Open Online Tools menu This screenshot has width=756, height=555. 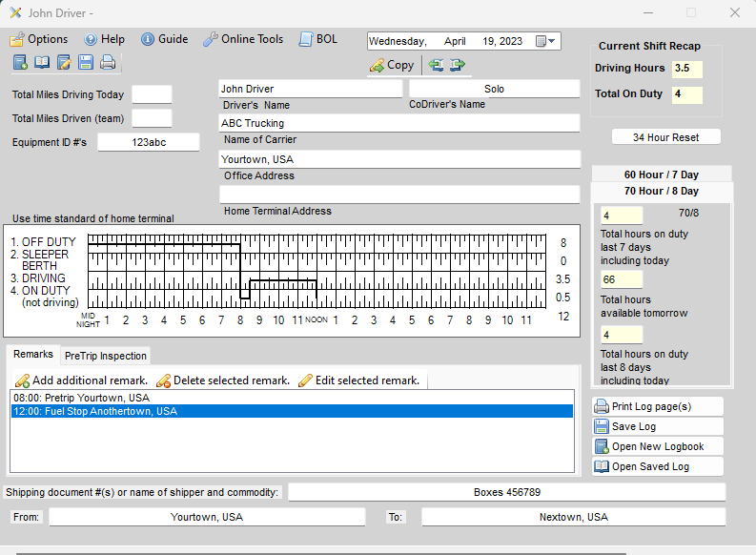[243, 39]
